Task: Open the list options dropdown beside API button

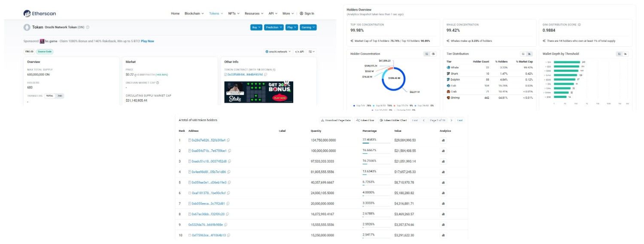Action: click(x=311, y=52)
